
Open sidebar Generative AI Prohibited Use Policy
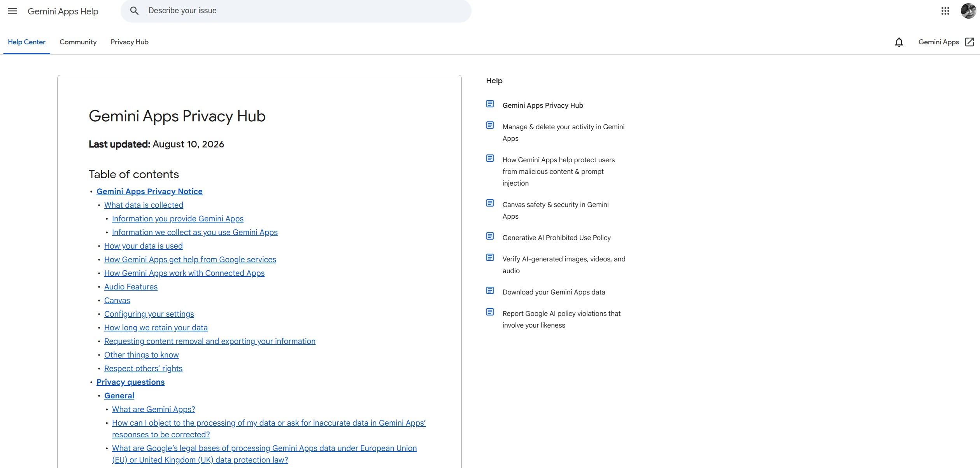coord(557,238)
